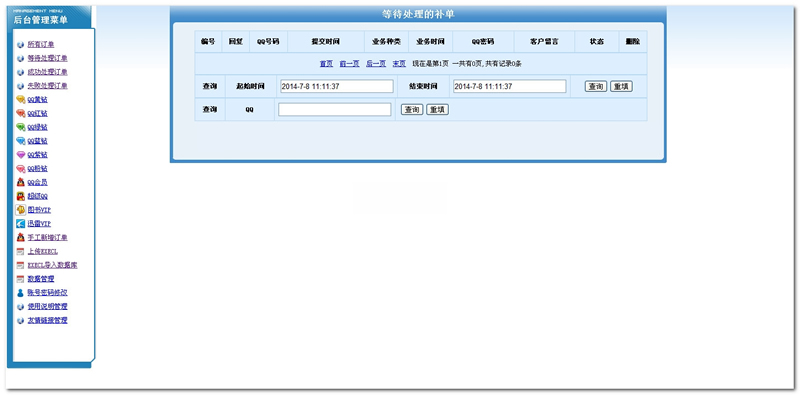Click the penguin icon beside 手工新增订单

tap(20, 237)
